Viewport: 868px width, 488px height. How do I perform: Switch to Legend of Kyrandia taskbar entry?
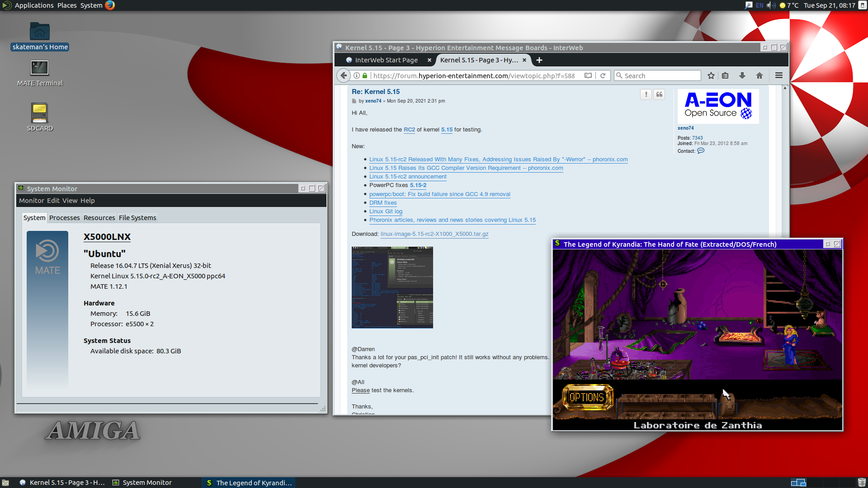point(249,483)
